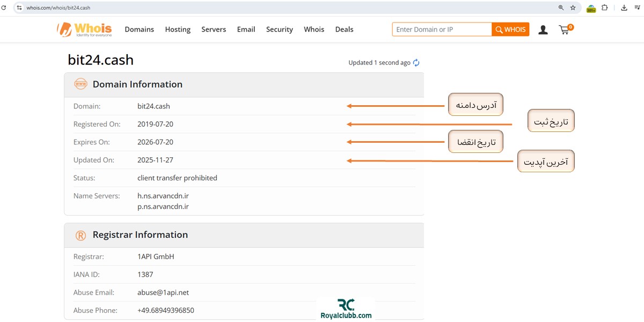The image size is (644, 322).
Task: Open the browser downloads icon
Action: (x=624, y=8)
